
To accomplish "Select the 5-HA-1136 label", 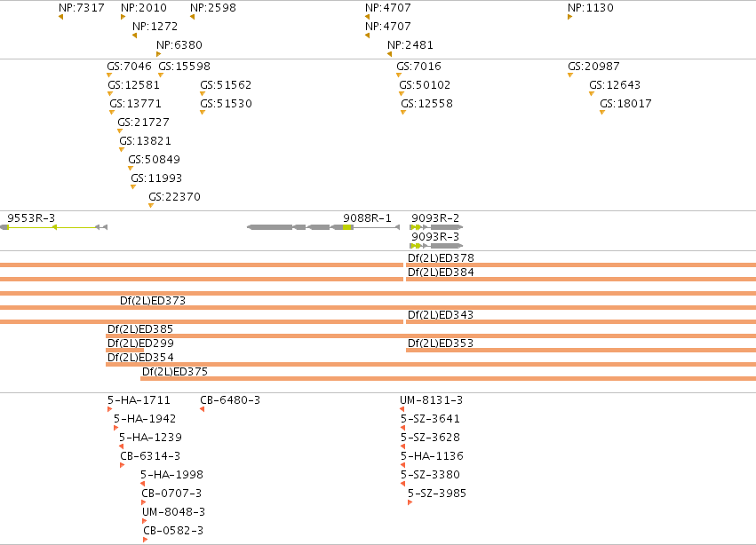I will [x=432, y=456].
